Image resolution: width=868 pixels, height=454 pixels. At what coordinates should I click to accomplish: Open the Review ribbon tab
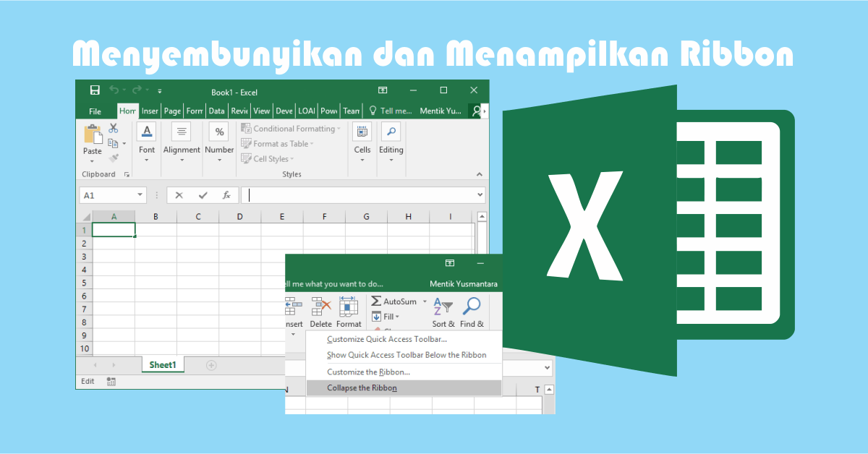click(x=239, y=111)
